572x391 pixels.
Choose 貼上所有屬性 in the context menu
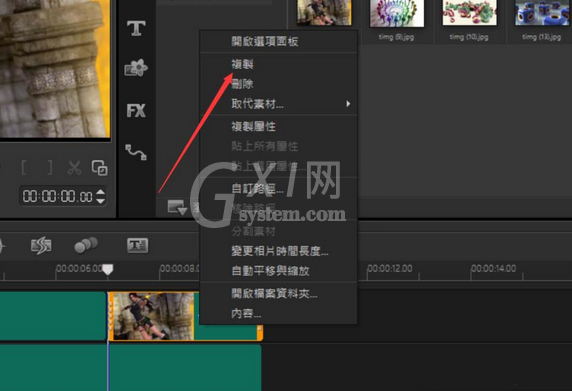[x=278, y=146]
